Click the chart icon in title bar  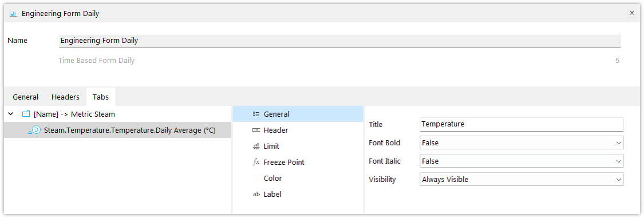coord(14,14)
